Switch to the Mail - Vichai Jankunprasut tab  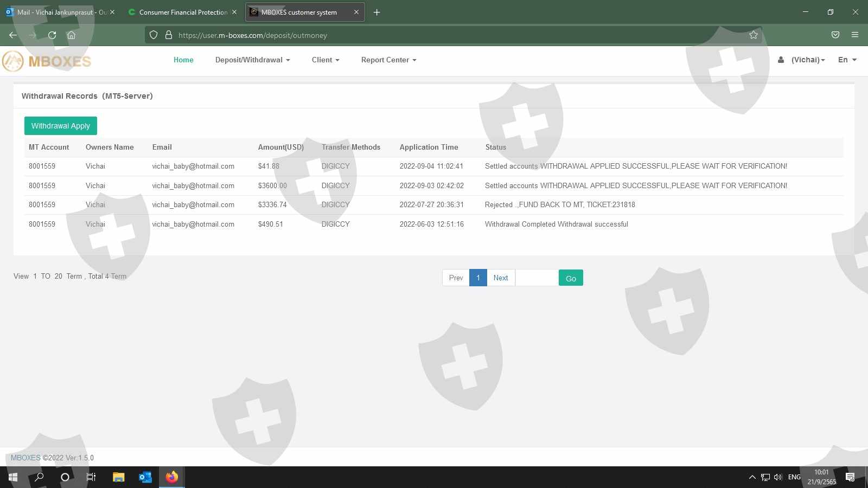61,12
